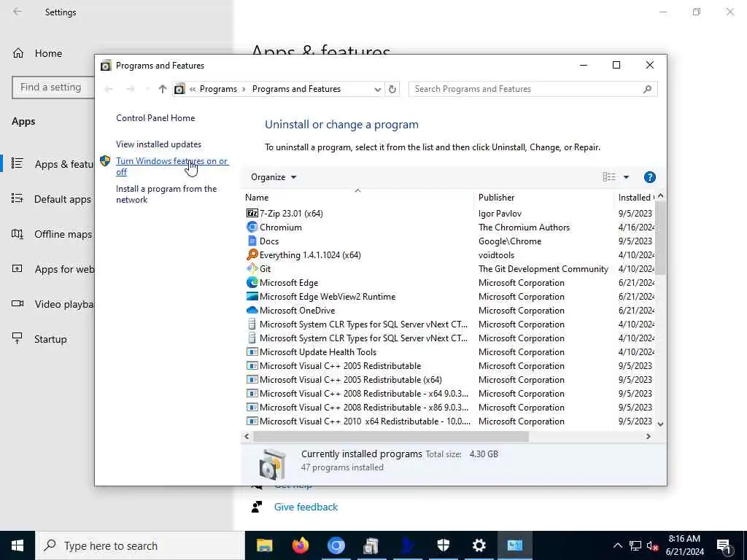
Task: Click the help question mark icon
Action: [649, 177]
